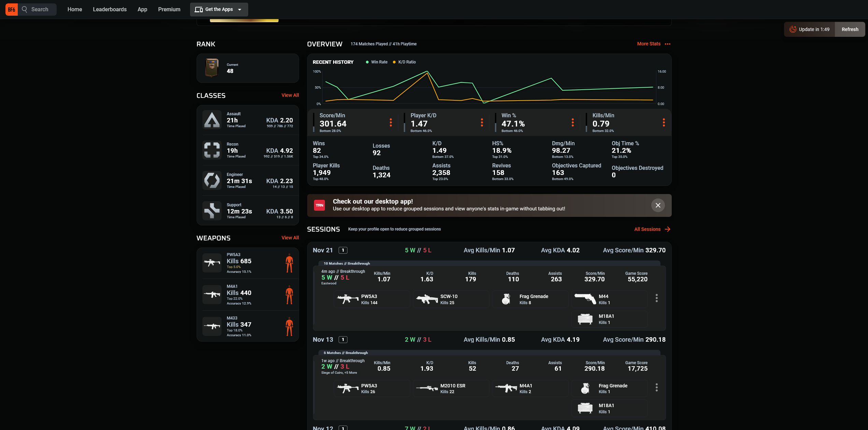
Task: Click the rank 48 badge icon
Action: click(x=212, y=68)
